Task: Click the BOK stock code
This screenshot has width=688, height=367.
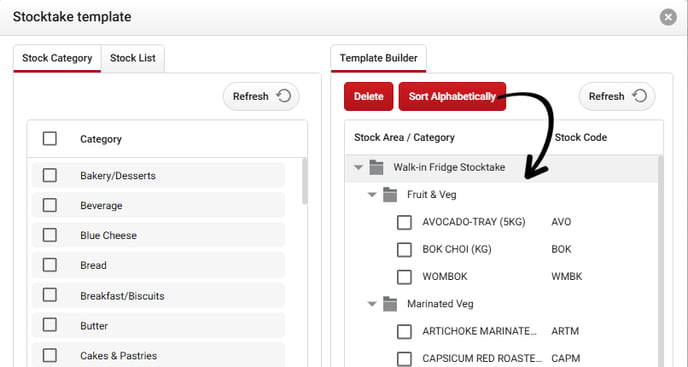Action: coord(562,249)
